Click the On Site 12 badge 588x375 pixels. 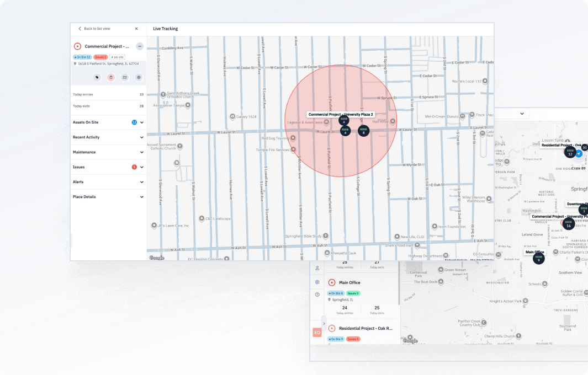tap(82, 57)
